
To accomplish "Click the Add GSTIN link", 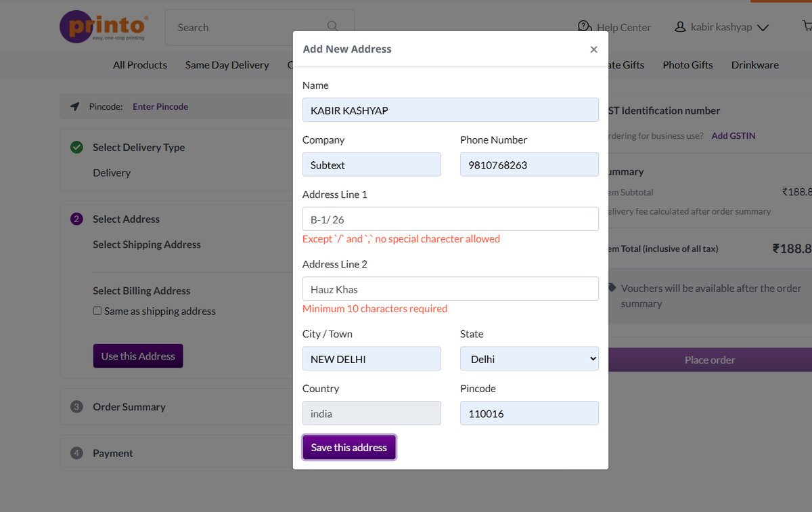I will 734,135.
